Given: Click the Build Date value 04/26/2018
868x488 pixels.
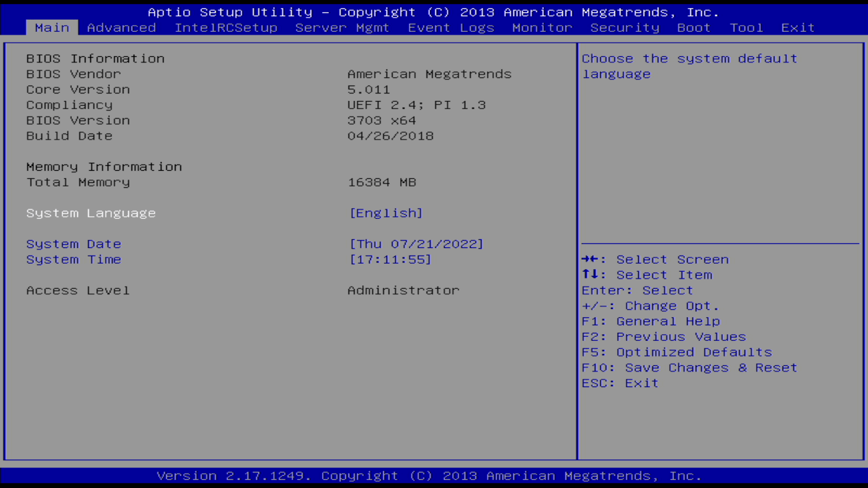Looking at the screenshot, I should (391, 136).
